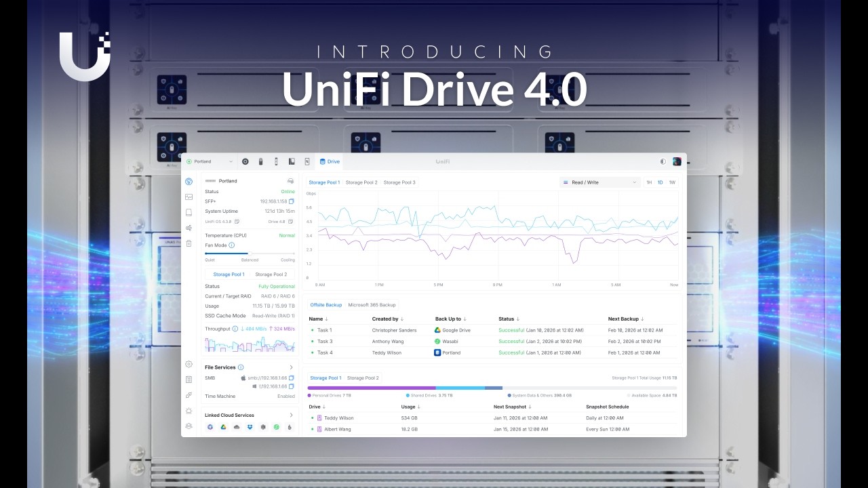Click the File Services info icon
The width and height of the screenshot is (868, 488).
241,367
